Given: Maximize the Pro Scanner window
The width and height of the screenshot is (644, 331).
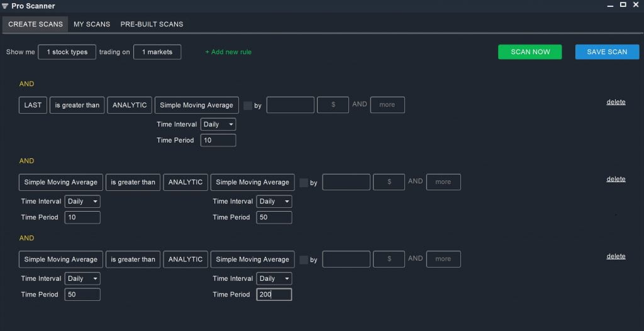Looking at the screenshot, I should click(623, 4).
